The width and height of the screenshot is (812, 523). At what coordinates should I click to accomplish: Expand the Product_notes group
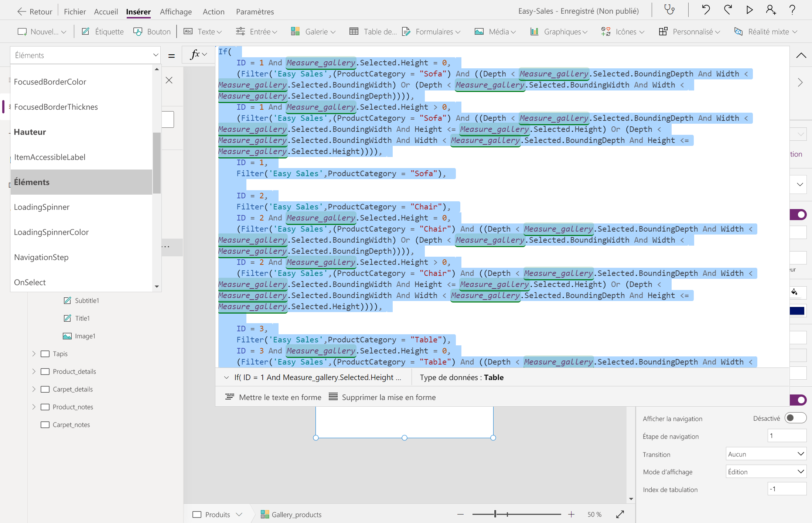34,407
